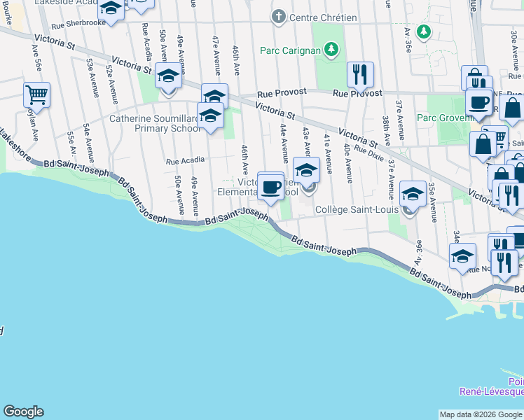Click the Parc Grovehill label
Screen dimensions: 524x420
coord(445,118)
